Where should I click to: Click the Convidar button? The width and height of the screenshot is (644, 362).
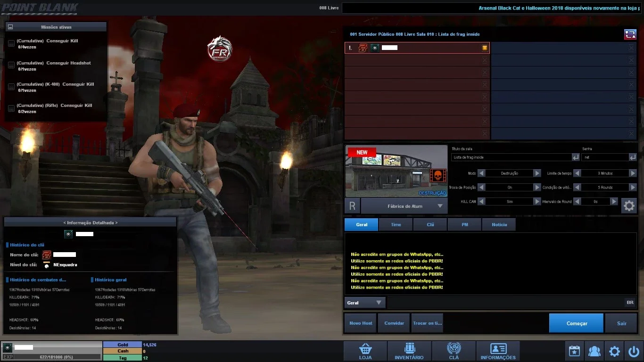pyautogui.click(x=394, y=323)
